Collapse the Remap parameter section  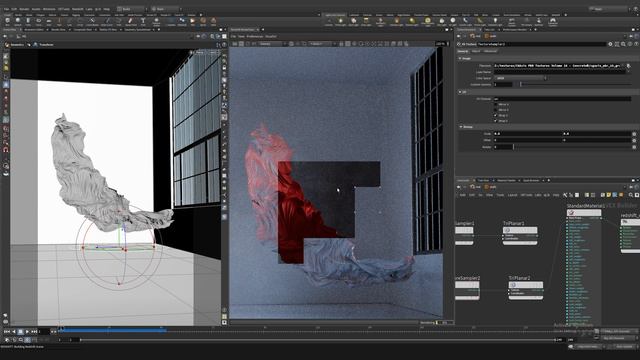tap(461, 127)
